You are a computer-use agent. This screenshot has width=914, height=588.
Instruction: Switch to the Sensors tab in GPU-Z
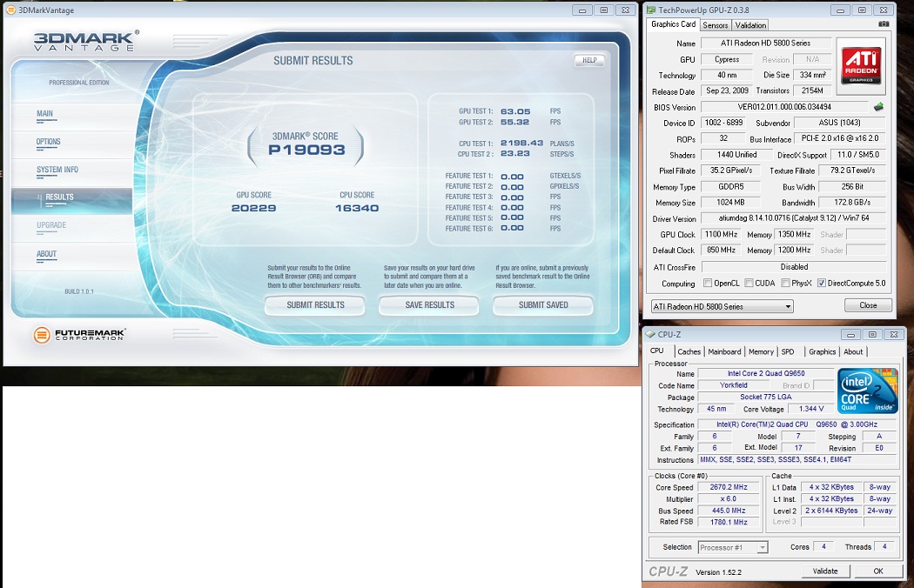click(716, 25)
